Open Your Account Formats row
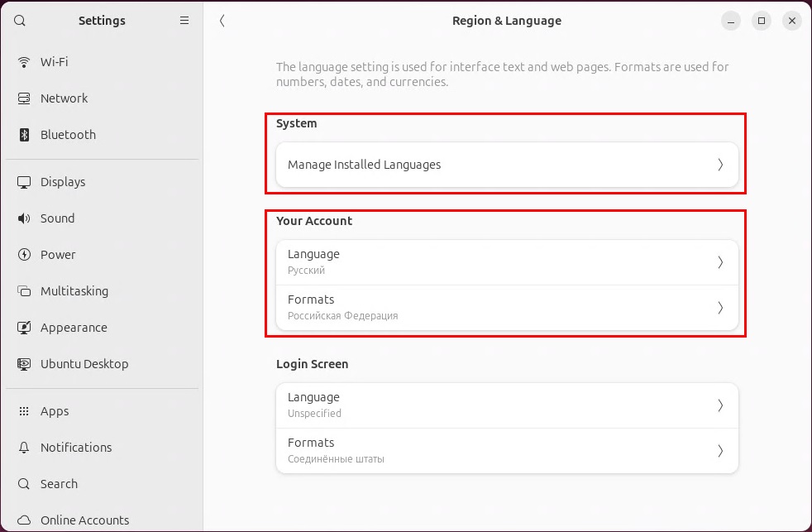 [506, 307]
